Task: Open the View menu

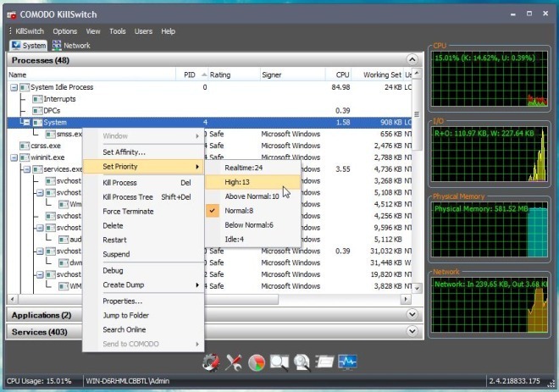Action: coord(93,31)
